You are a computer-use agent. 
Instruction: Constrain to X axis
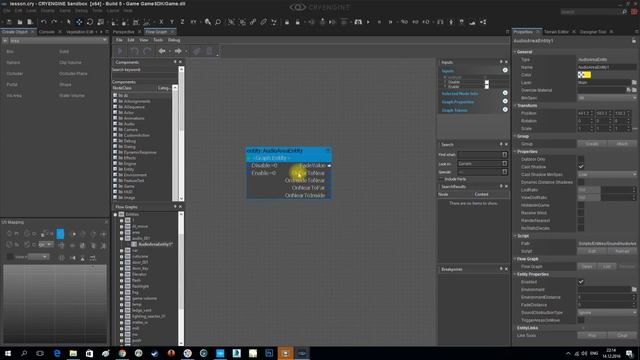tap(161, 22)
